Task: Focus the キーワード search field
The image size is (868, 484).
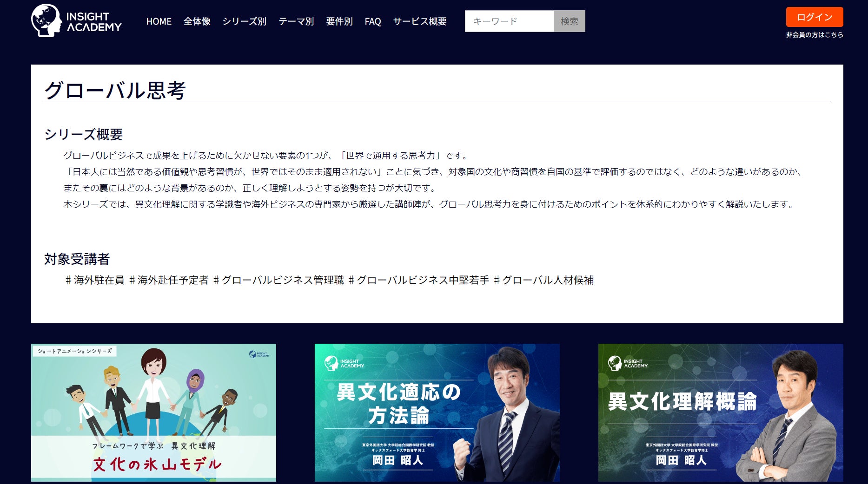Action: tap(509, 21)
